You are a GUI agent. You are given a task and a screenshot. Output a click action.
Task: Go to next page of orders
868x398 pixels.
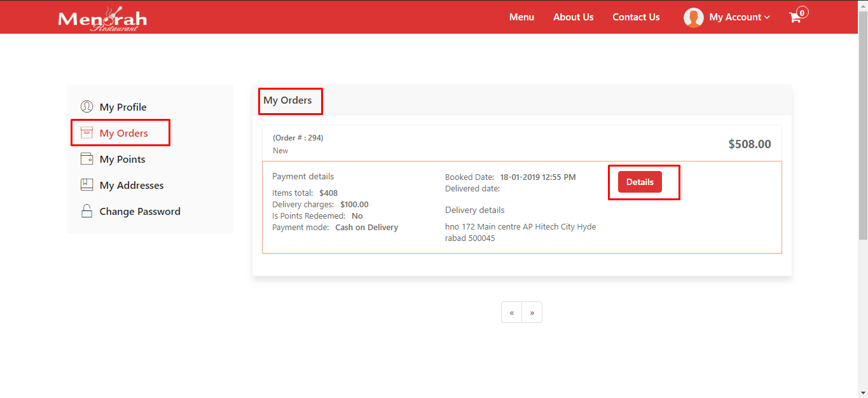coord(532,313)
